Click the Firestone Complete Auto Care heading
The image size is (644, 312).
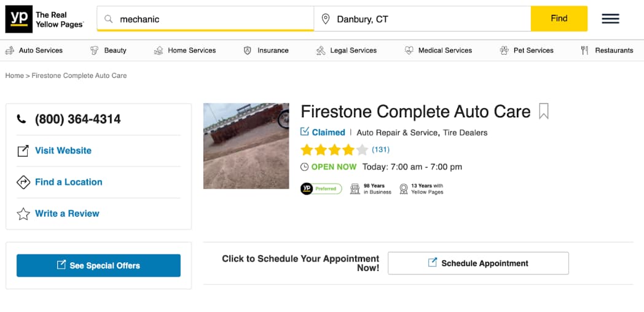pyautogui.click(x=415, y=112)
